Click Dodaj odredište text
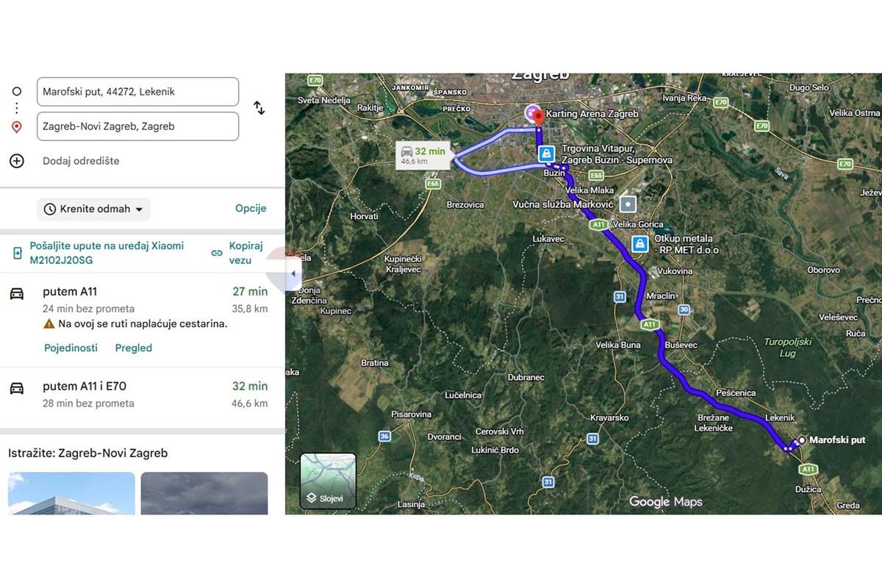Viewport: 882px width, 588px height. [81, 161]
